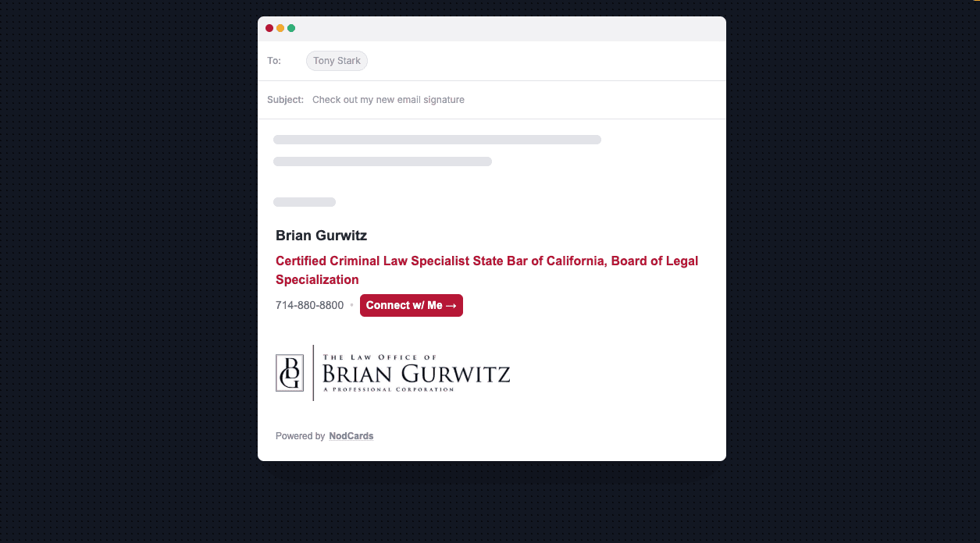Select the Brian Gurwitz name heading

[x=321, y=236]
